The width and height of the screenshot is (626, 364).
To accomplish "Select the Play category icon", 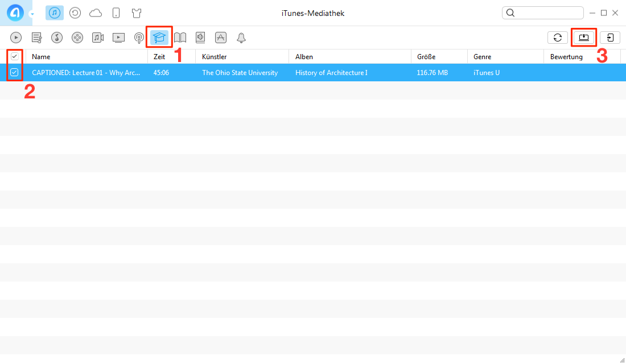I will pyautogui.click(x=16, y=38).
